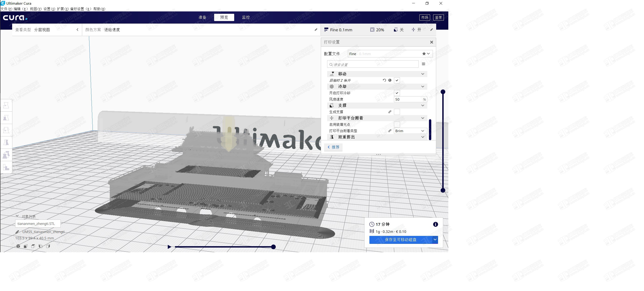Click link icon next to generate support
644x291 pixels.
[390, 112]
